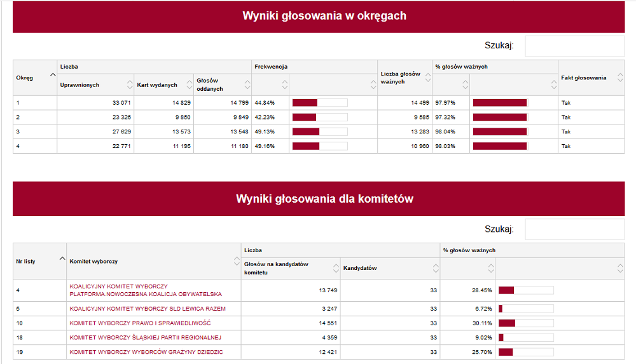Open Wyborców Grażyny Dziedzic committee link
Screen dimensions: 636x364
pyautogui.click(x=146, y=352)
